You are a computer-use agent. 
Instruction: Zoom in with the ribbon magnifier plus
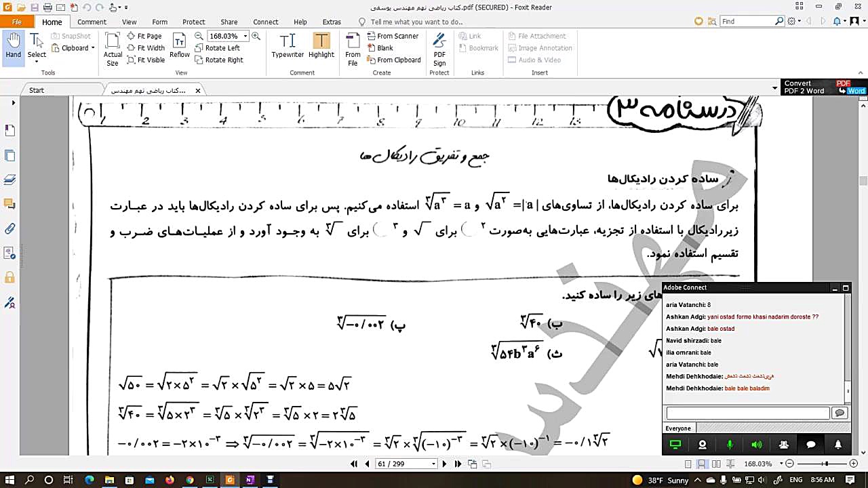(x=256, y=36)
